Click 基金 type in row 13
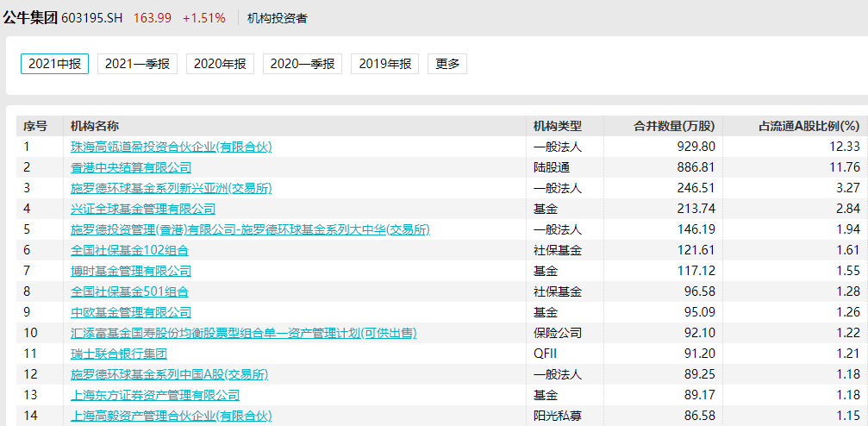The height and width of the screenshot is (426, 868). tap(546, 395)
